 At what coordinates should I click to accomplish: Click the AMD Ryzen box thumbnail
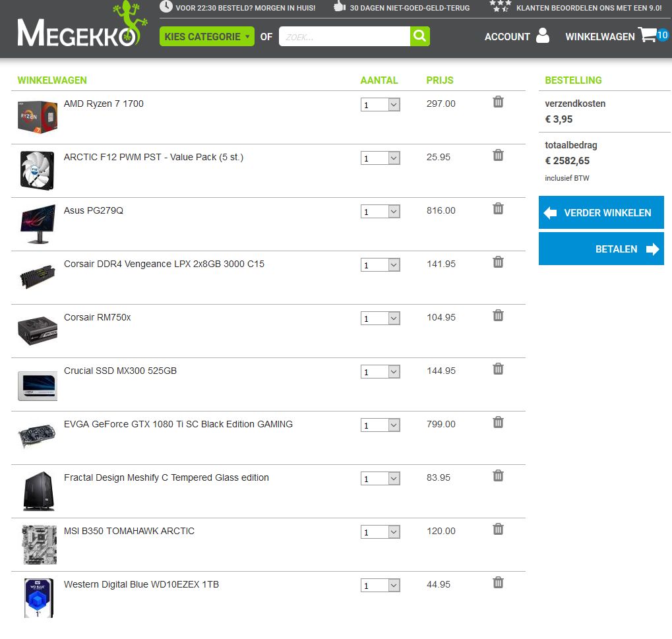[38, 117]
